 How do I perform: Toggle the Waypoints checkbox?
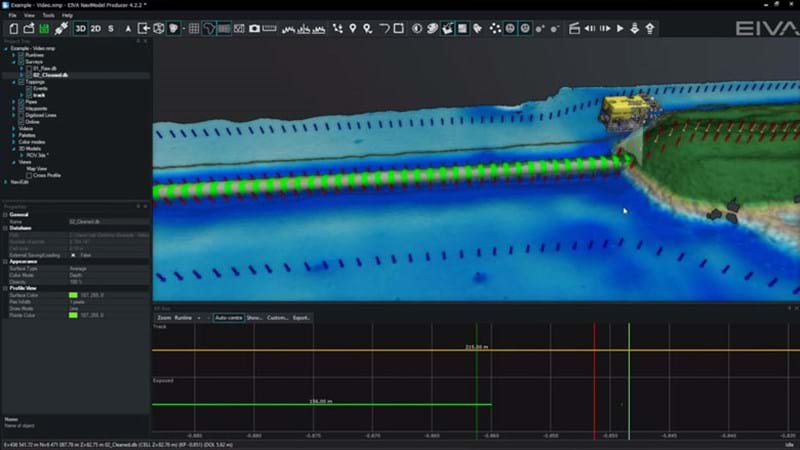coord(21,109)
